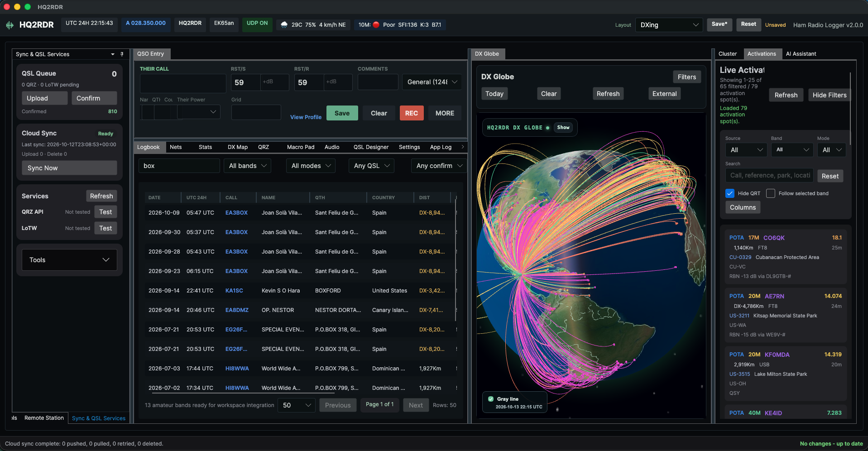Image resolution: width=868 pixels, height=451 pixels.
Task: Open the DXing layout dropdown
Action: pos(669,25)
